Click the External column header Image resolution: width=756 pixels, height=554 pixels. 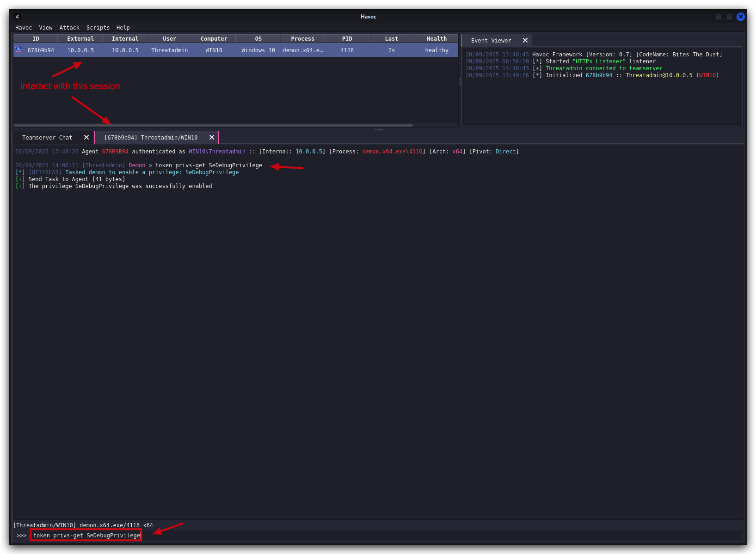pyautogui.click(x=80, y=39)
